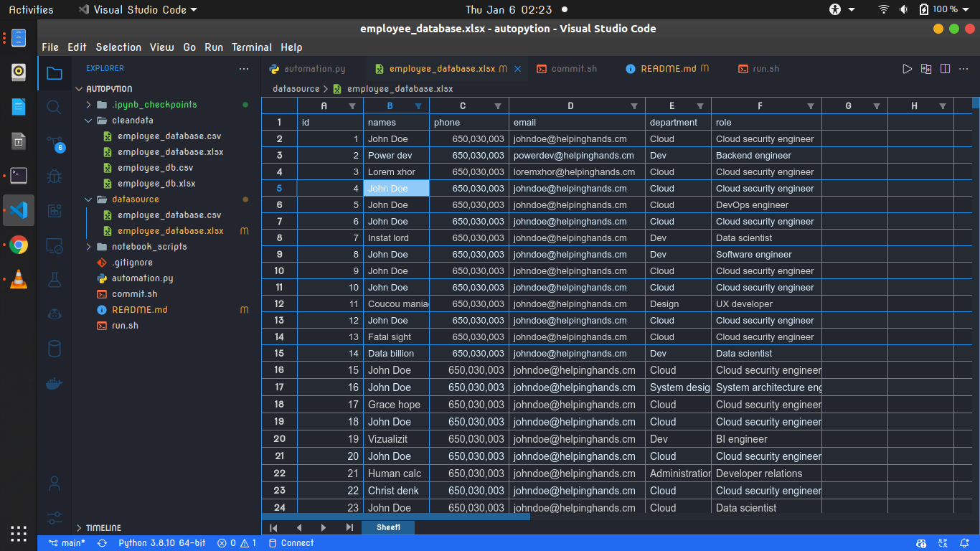980x551 pixels.
Task: Open the Source Control view
Action: (x=55, y=141)
